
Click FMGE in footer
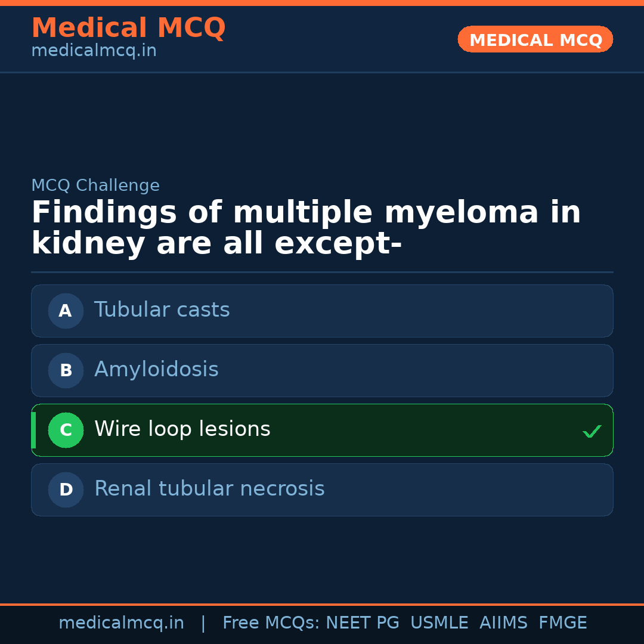coord(562,623)
